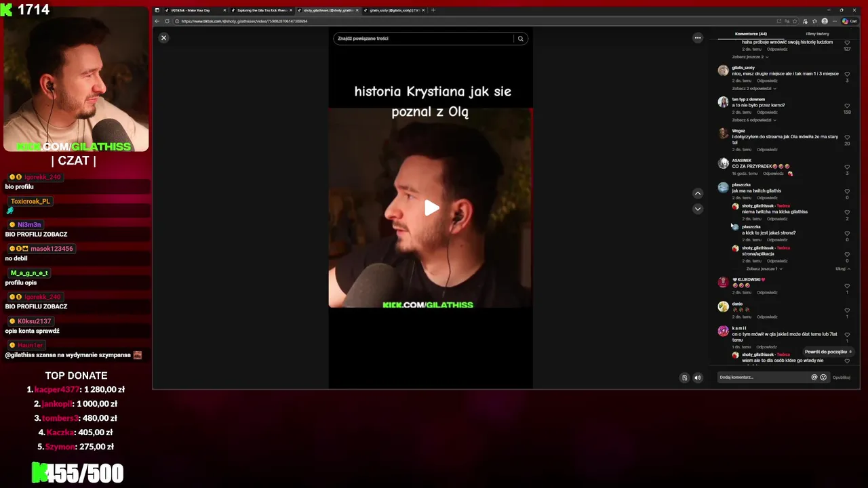Expand 'Zobacz jeszcze 2' replies
The height and width of the screenshot is (488, 868).
point(750,57)
